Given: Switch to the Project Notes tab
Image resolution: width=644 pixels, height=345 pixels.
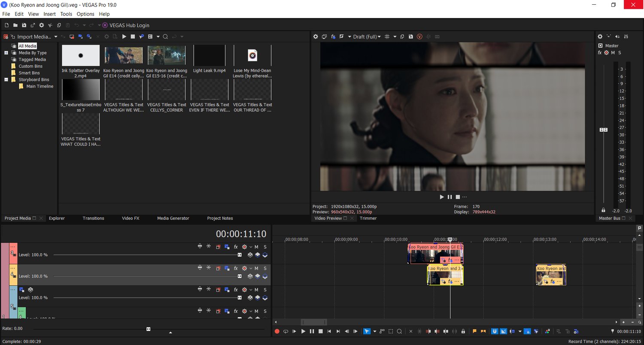Looking at the screenshot, I should (x=220, y=218).
